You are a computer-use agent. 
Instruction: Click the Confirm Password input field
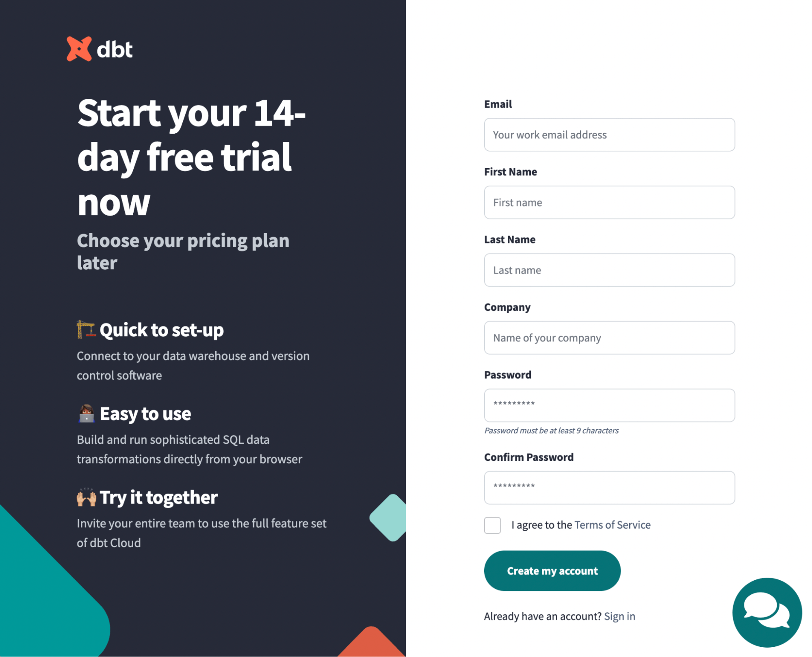[608, 488]
